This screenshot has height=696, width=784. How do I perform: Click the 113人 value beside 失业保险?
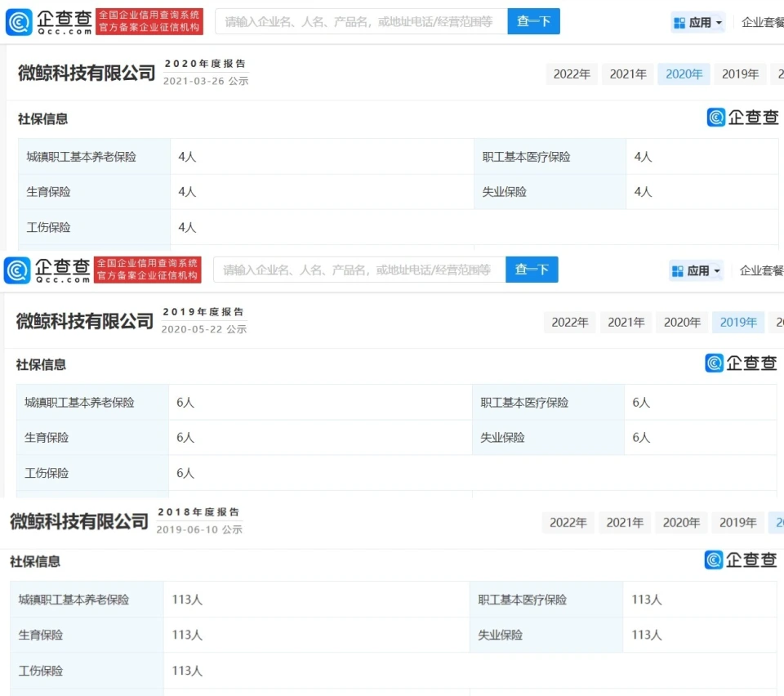[646, 635]
